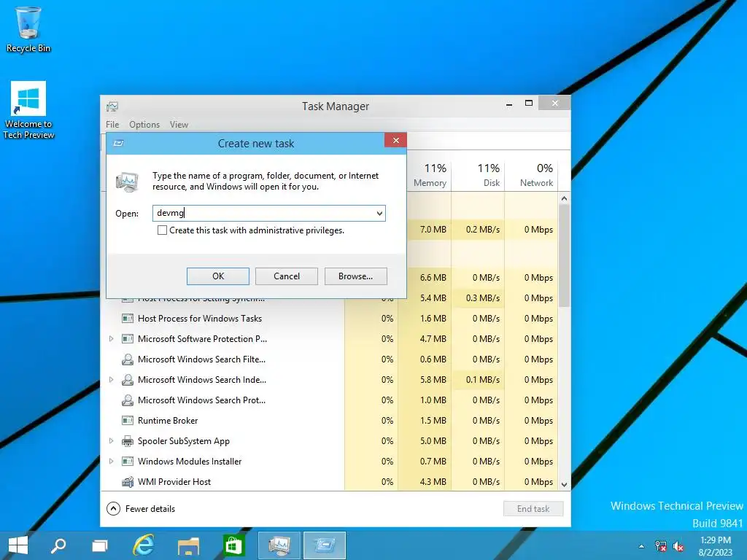Sort by the Network column header
The image size is (747, 560).
coord(531,175)
